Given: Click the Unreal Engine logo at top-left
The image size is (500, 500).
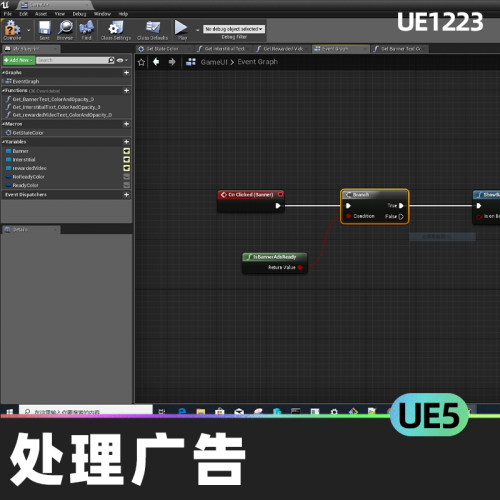Looking at the screenshot, I should pos(5,5).
